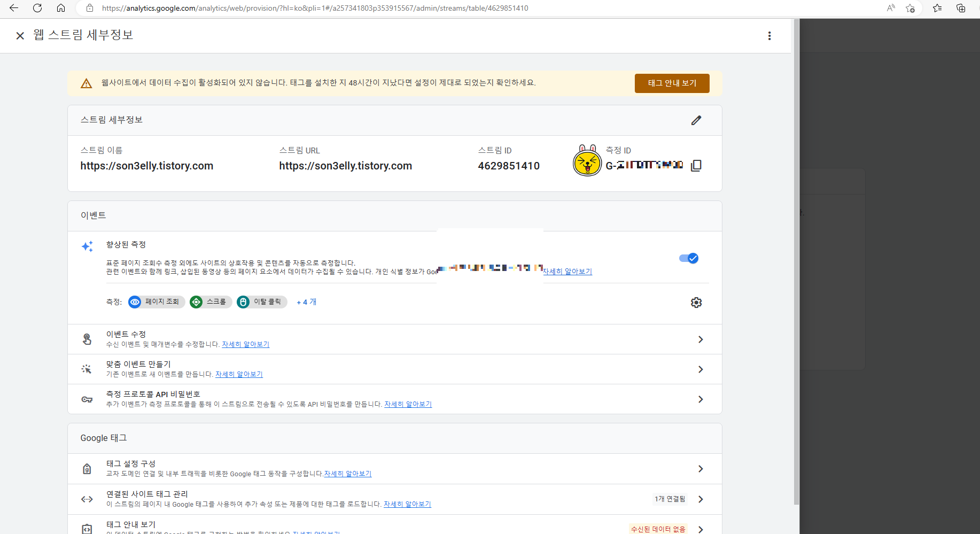Click the 페이지 조회 measurement chip

(157, 302)
